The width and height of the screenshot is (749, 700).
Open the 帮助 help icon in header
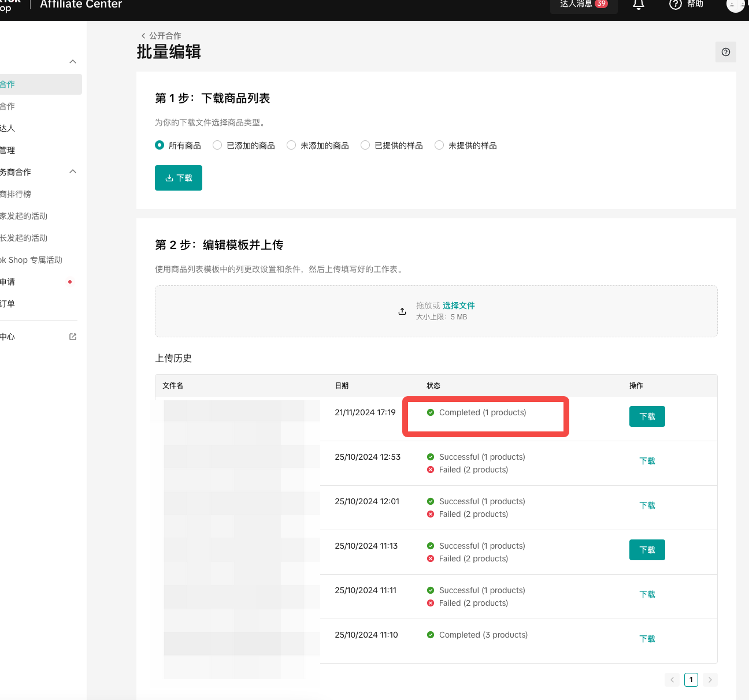675,5
